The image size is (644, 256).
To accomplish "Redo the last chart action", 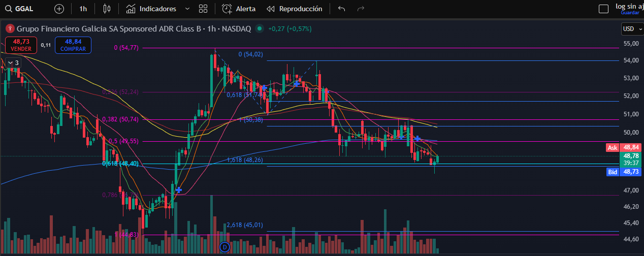I will [361, 9].
